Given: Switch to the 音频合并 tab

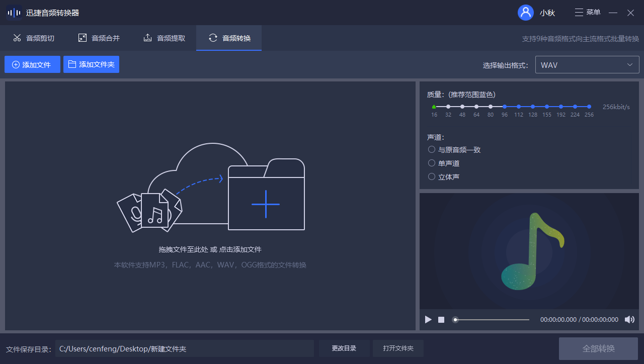Looking at the screenshot, I should coord(98,38).
